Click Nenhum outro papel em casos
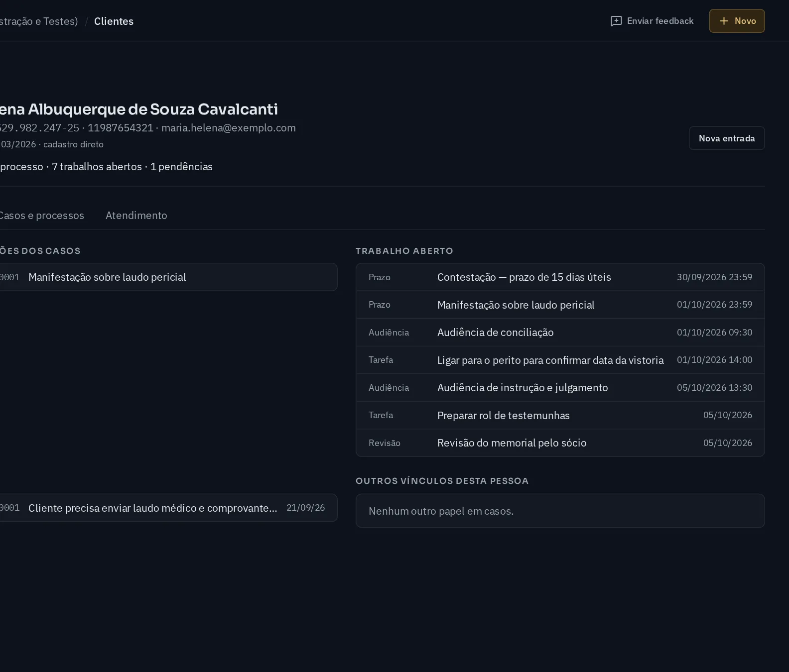The width and height of the screenshot is (789, 672). pos(441,511)
